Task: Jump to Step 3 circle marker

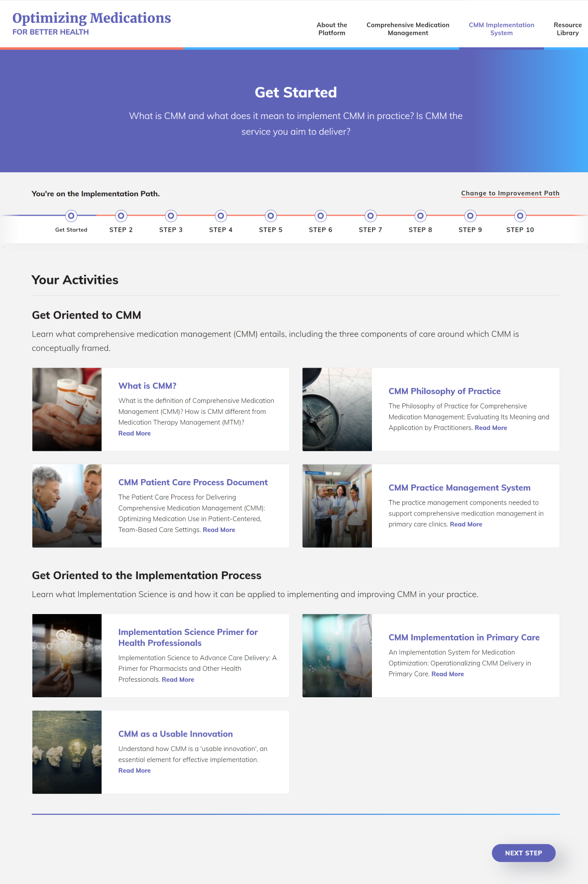Action: [171, 216]
